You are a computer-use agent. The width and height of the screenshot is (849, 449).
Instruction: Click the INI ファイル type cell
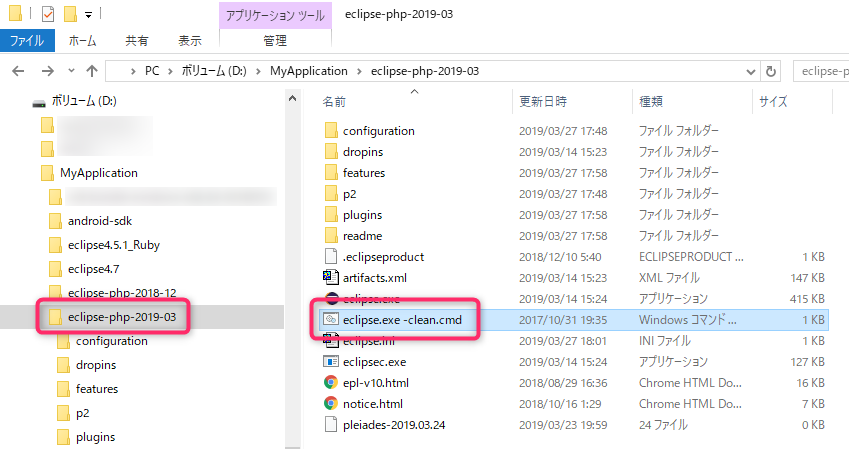(x=664, y=341)
